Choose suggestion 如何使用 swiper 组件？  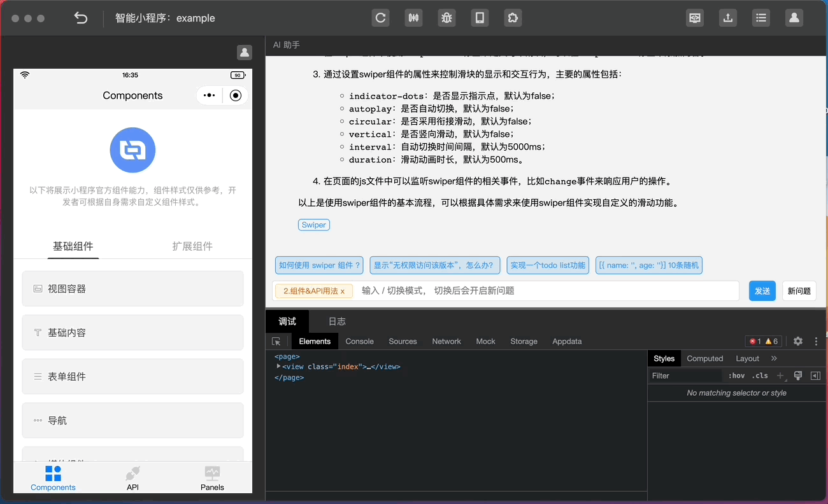(x=320, y=265)
